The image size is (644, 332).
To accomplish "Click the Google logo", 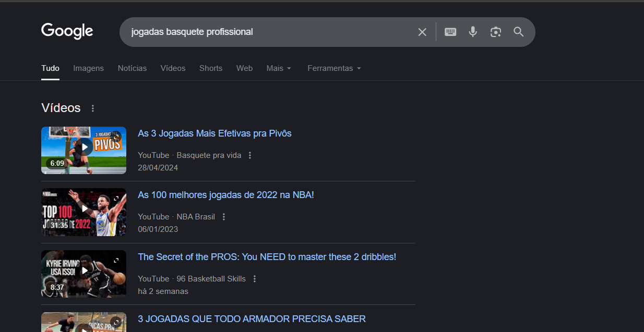I will pyautogui.click(x=67, y=31).
